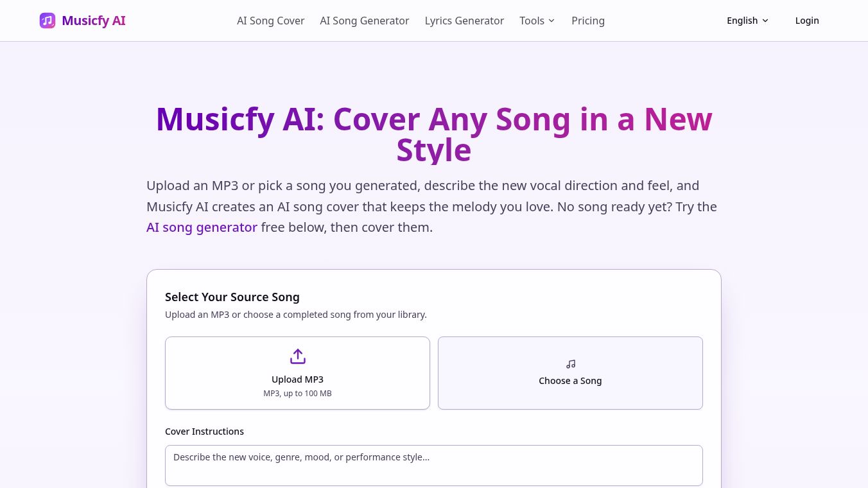
Task: Select the Choose a Song option card
Action: pos(570,373)
